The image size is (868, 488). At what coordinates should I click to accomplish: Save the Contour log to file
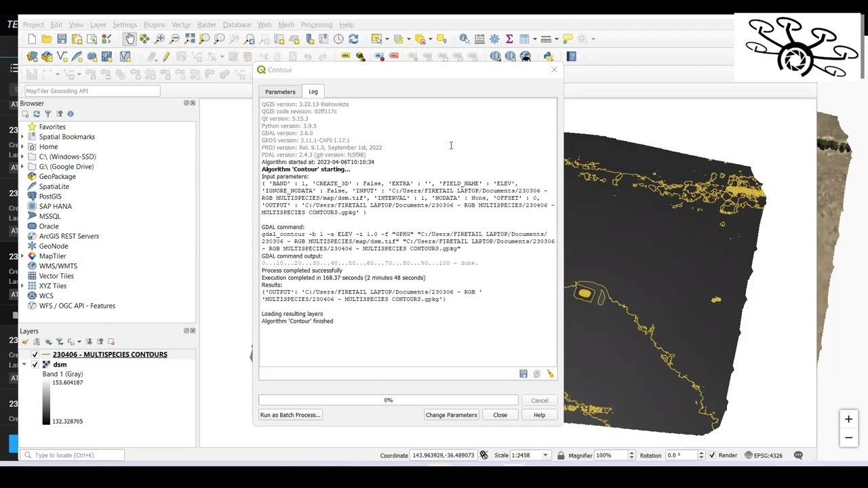[x=524, y=374]
